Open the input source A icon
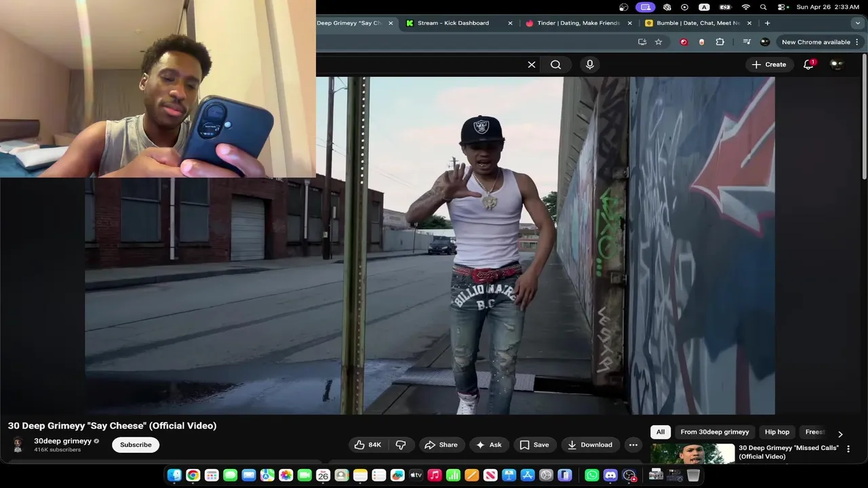Image resolution: width=868 pixels, height=488 pixels. tap(704, 7)
